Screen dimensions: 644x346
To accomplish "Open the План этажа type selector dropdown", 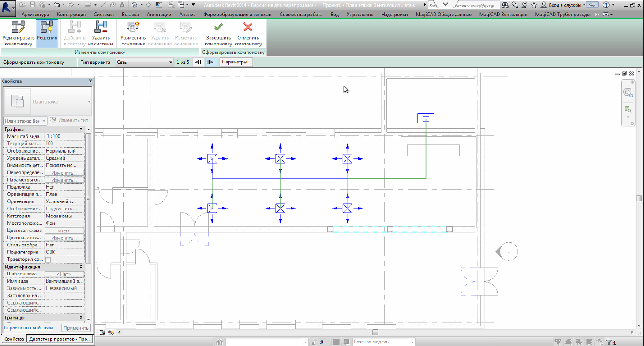I will click(48, 102).
